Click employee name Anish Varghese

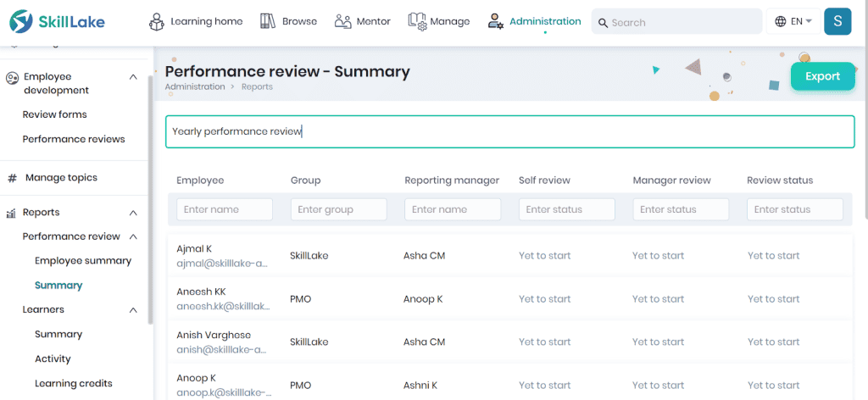tap(214, 335)
